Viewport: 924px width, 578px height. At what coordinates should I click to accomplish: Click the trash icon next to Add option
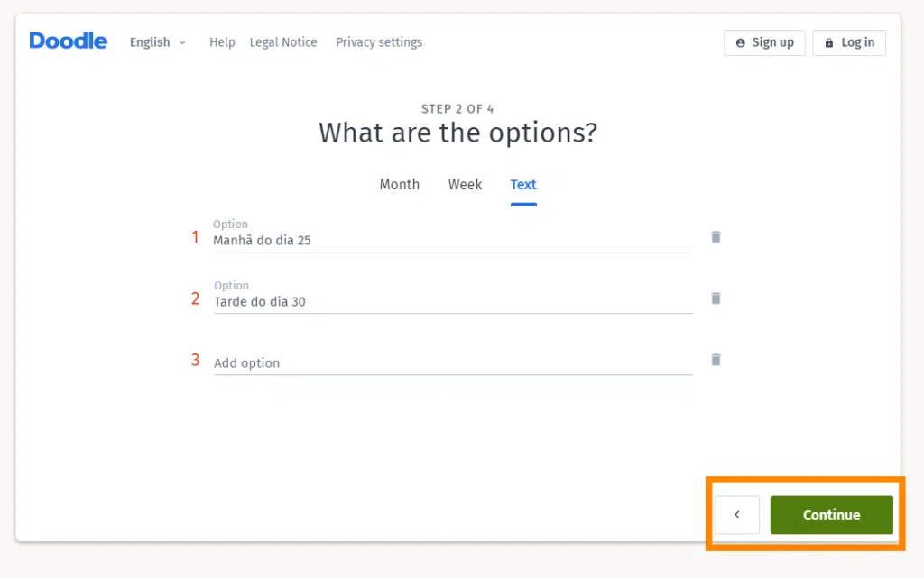pyautogui.click(x=716, y=359)
